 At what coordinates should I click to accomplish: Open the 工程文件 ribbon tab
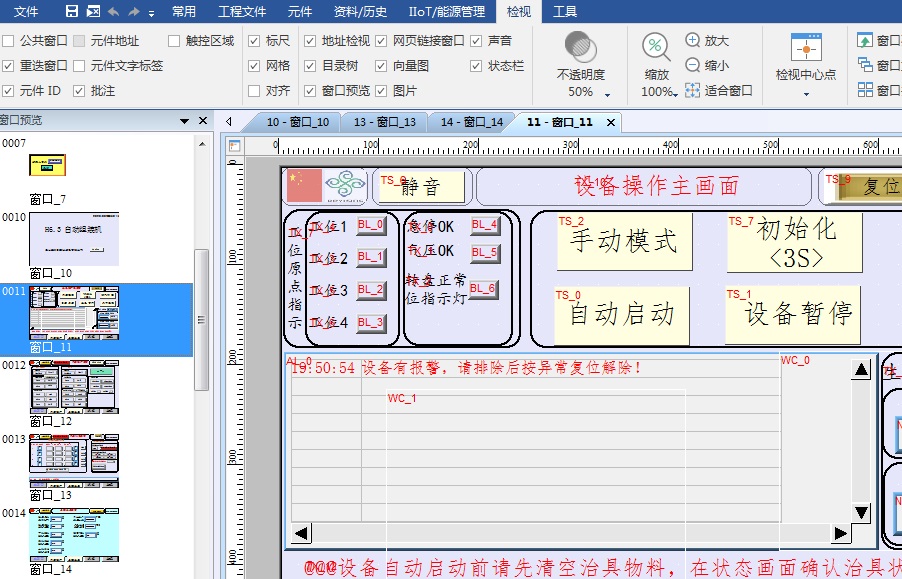point(242,12)
